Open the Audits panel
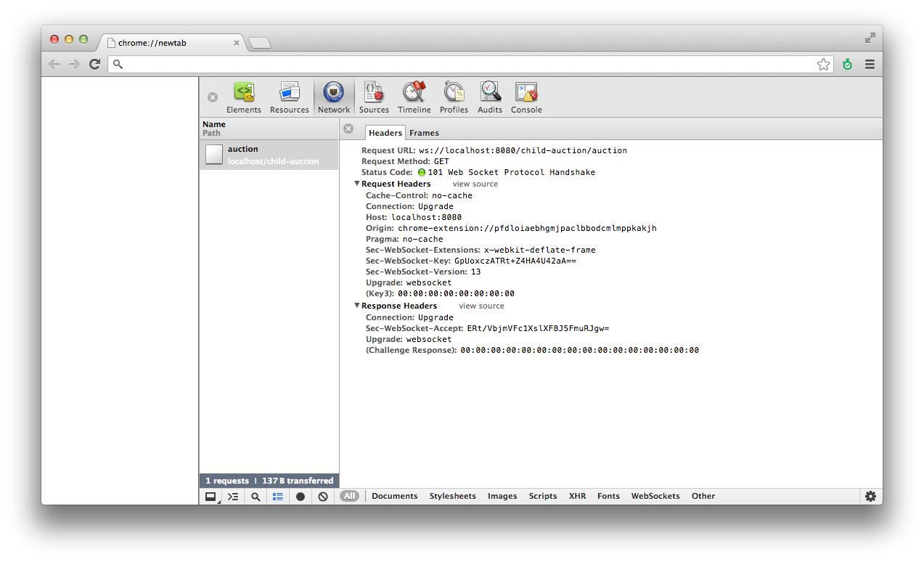Screen dimensions: 924x562 [x=490, y=97]
